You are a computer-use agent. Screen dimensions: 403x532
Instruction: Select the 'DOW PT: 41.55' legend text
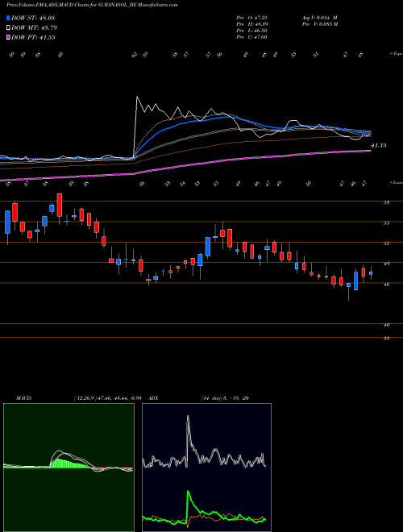coord(33,38)
